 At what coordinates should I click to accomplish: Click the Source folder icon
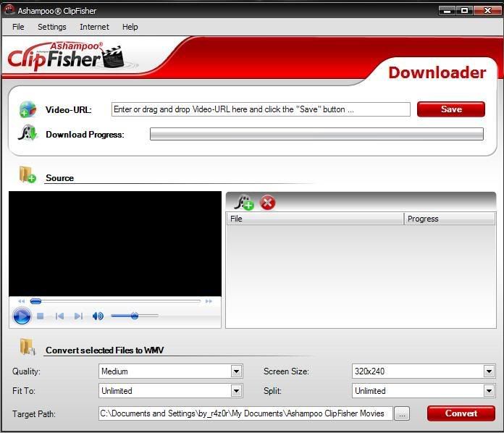click(28, 175)
